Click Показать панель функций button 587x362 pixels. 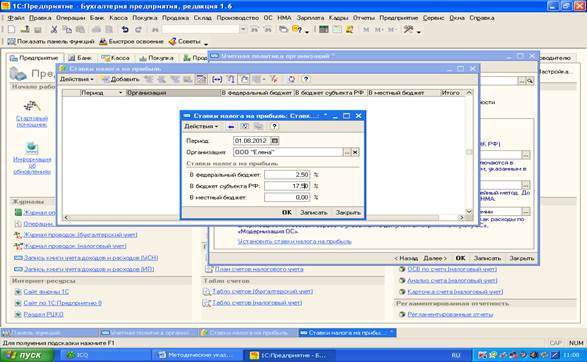(51, 42)
